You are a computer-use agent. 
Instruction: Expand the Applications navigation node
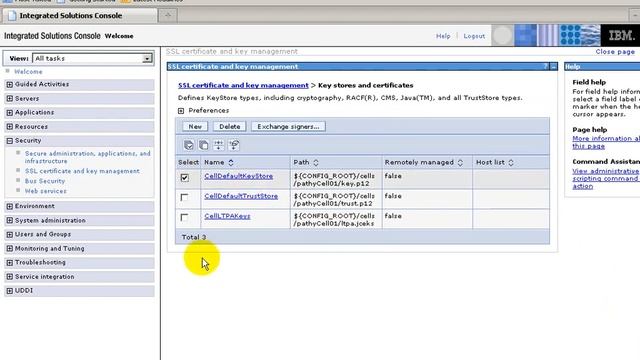pyautogui.click(x=10, y=113)
